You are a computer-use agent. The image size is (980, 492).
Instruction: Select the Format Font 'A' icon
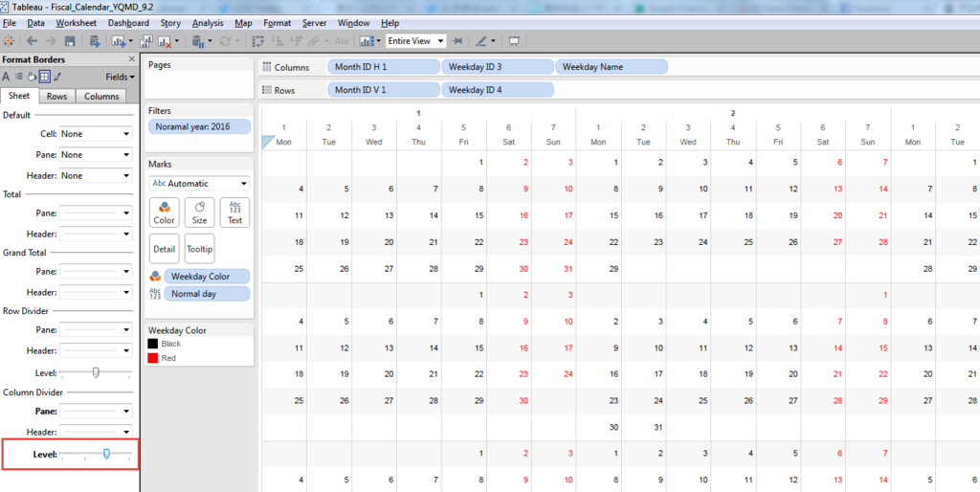[6, 77]
